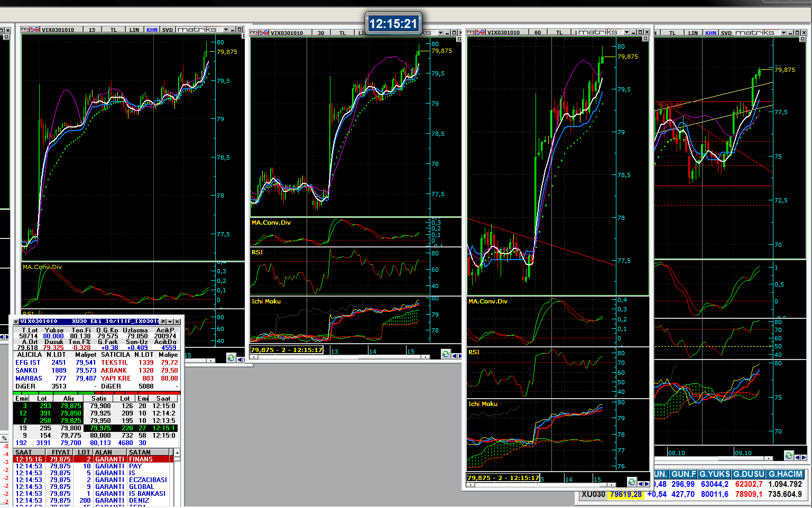Click the 'm' icon in the 30-minute chart title bar

[254, 33]
